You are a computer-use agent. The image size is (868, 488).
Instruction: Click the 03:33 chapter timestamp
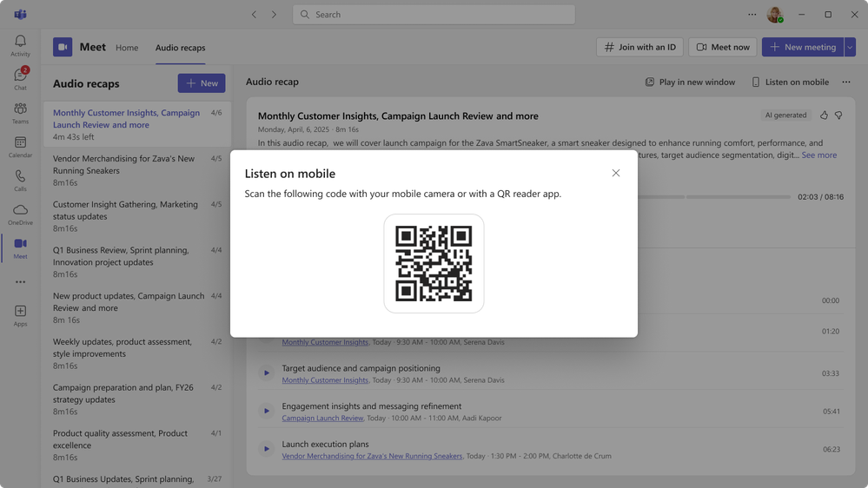pos(831,373)
